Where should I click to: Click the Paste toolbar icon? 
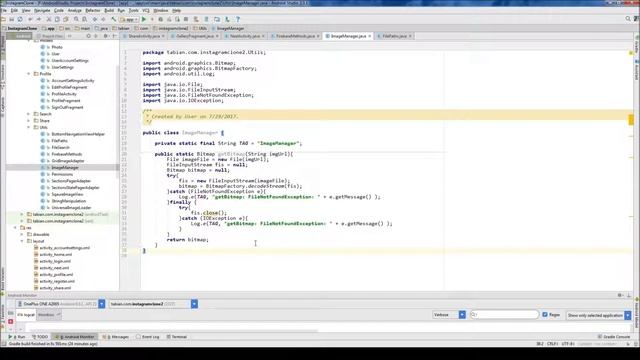click(x=66, y=19)
